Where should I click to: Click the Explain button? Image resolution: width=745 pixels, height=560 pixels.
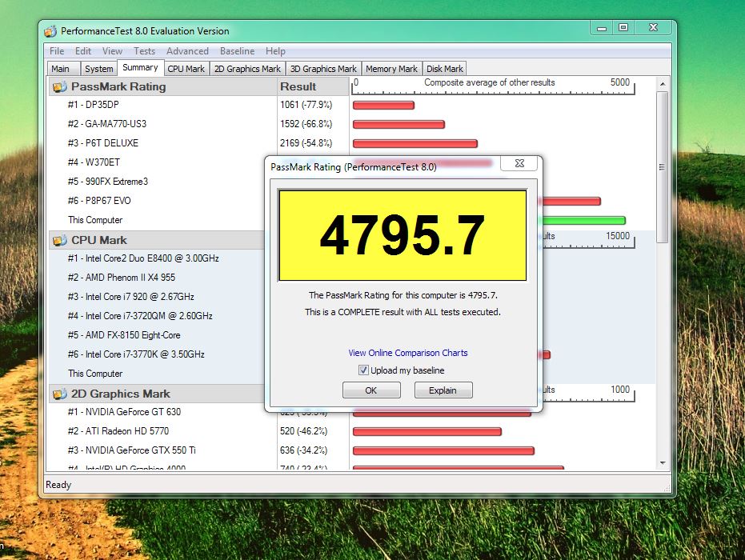443,390
